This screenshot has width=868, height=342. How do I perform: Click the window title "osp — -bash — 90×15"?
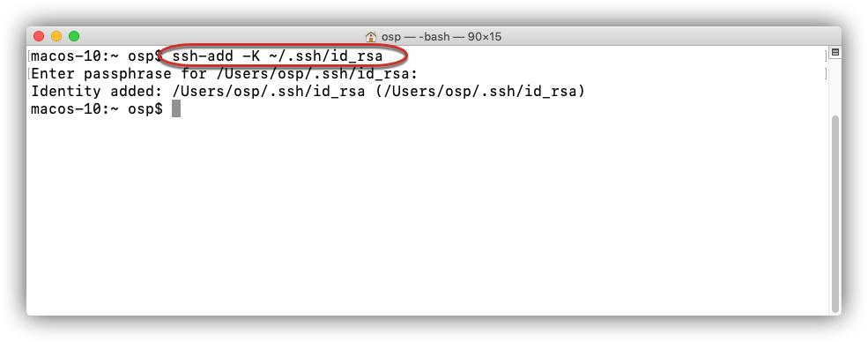tap(441, 37)
